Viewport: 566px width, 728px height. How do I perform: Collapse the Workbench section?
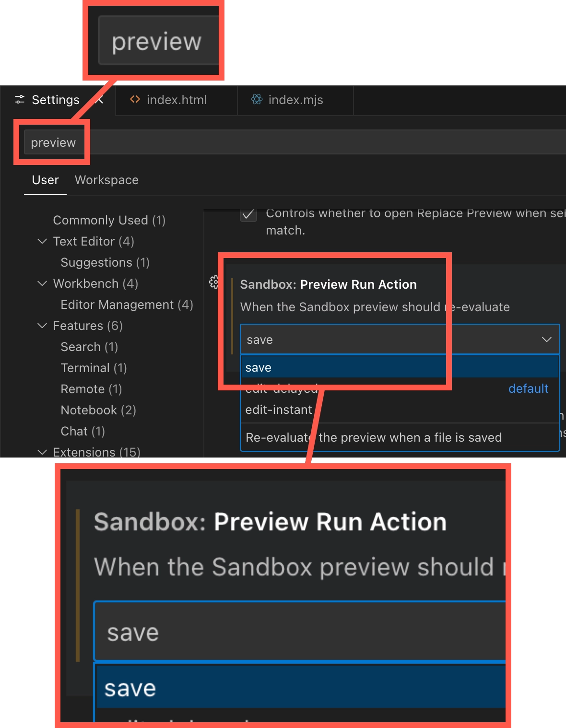pos(42,283)
